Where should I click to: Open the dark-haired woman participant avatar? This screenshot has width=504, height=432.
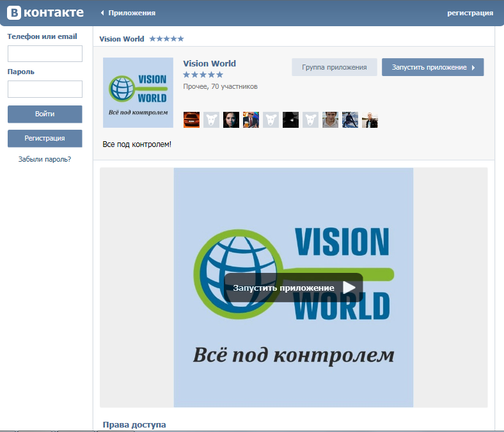point(231,120)
